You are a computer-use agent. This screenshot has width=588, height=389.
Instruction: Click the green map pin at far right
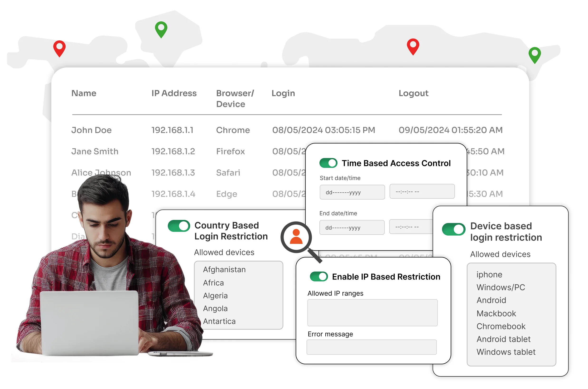coord(535,55)
